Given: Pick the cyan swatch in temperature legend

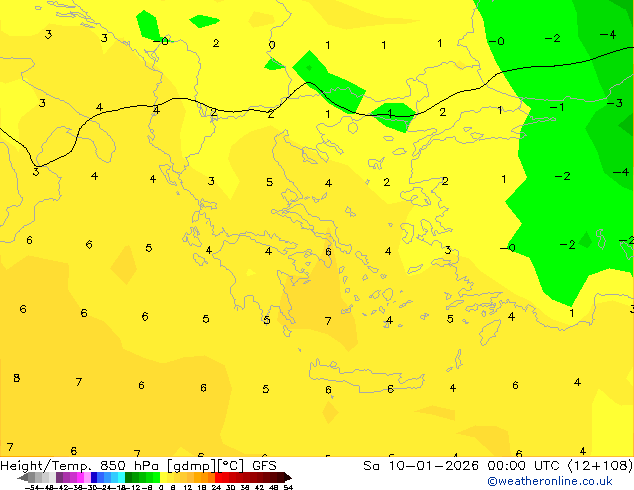Looking at the screenshot, I should point(121,477).
